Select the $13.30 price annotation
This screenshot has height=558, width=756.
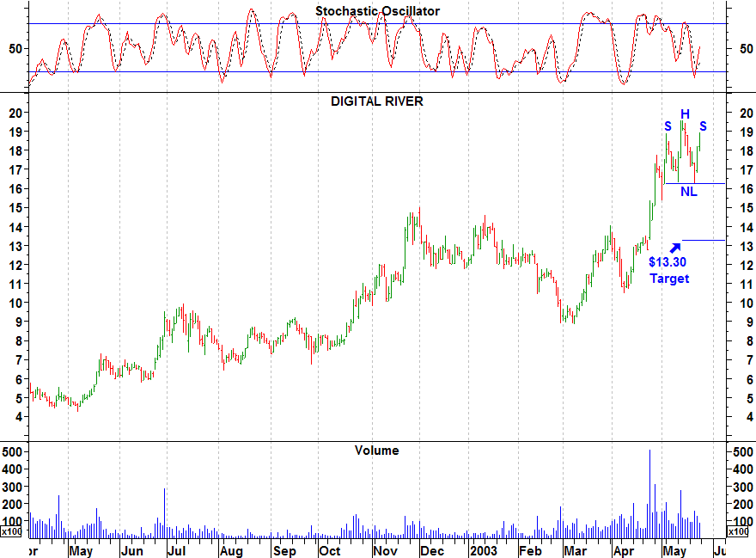click(668, 262)
